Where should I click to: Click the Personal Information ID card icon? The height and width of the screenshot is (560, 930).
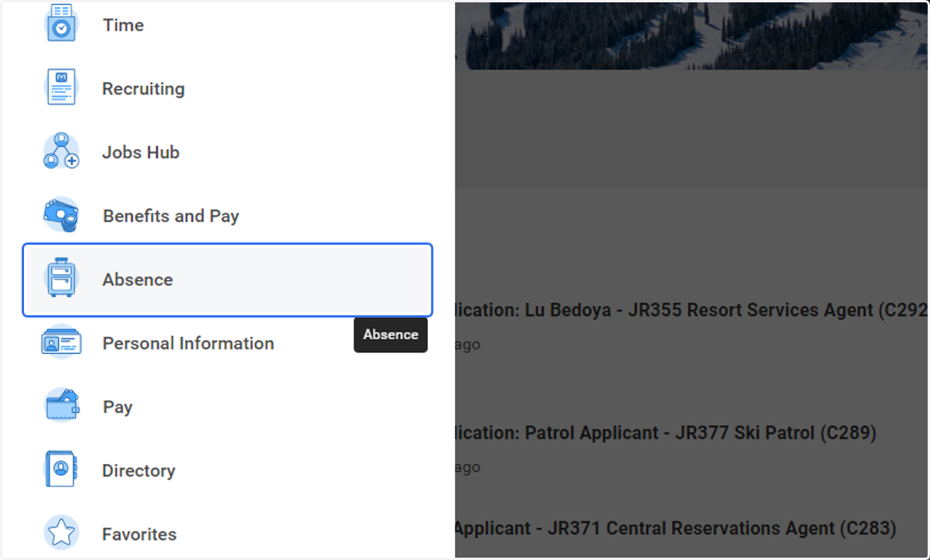tap(61, 342)
